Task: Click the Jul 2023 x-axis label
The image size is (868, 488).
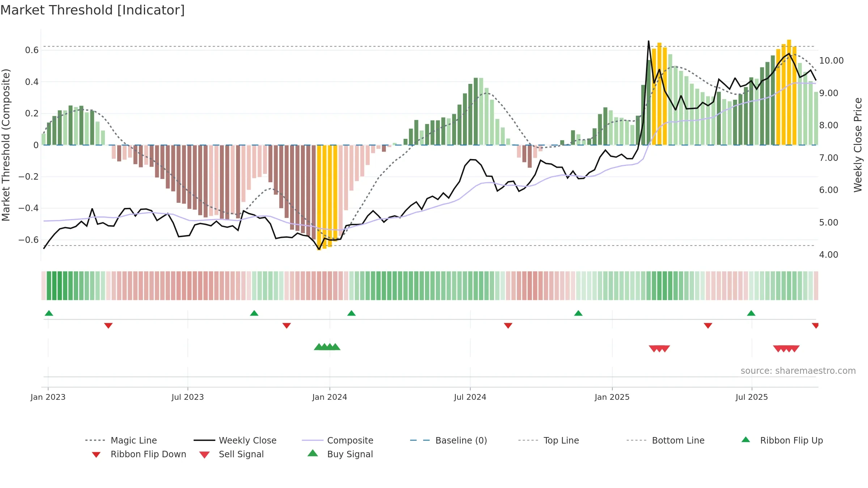Action: click(x=188, y=397)
